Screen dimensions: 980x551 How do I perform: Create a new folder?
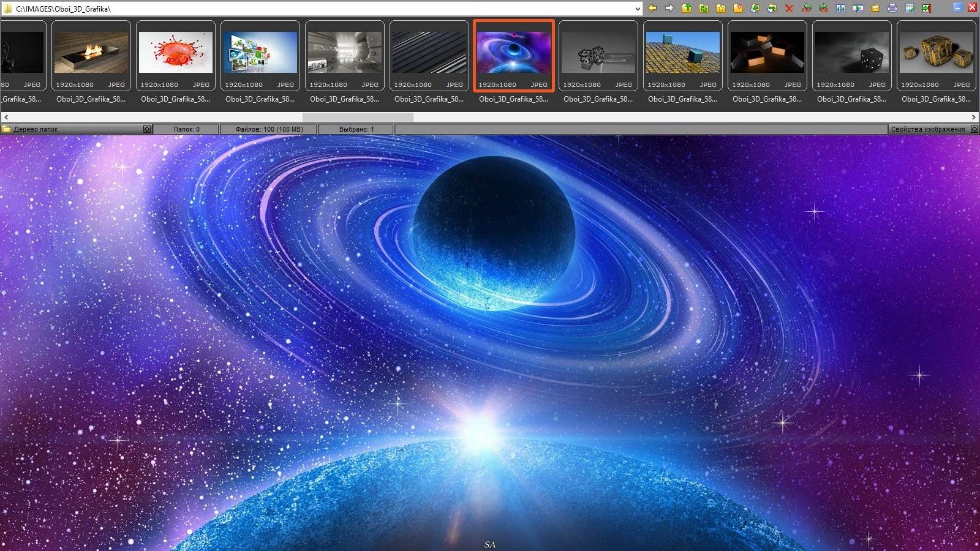pyautogui.click(x=738, y=8)
